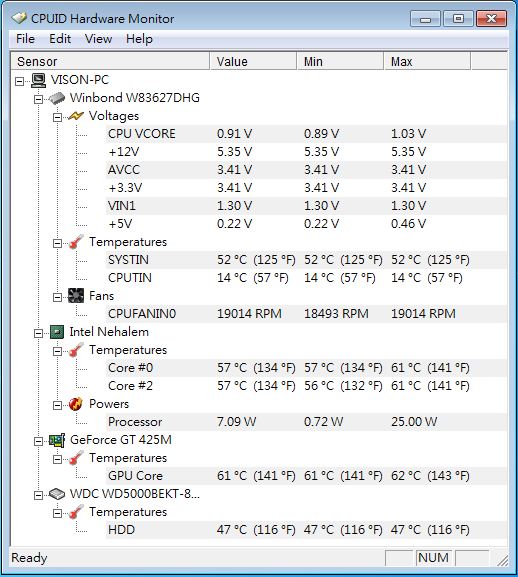Click the Fans icon
This screenshot has width=518, height=577.
tap(76, 296)
